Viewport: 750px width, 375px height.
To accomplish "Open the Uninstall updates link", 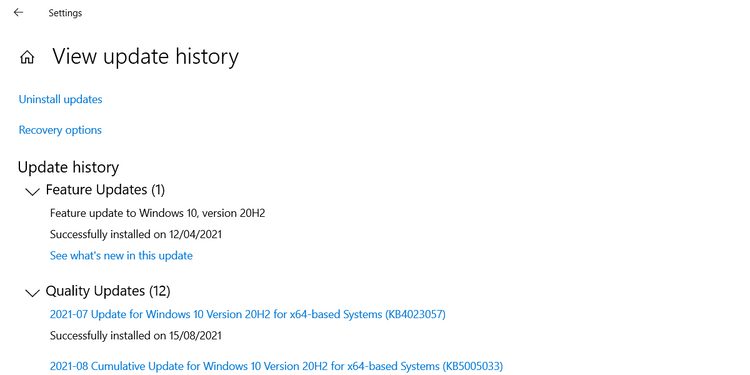I will (60, 99).
